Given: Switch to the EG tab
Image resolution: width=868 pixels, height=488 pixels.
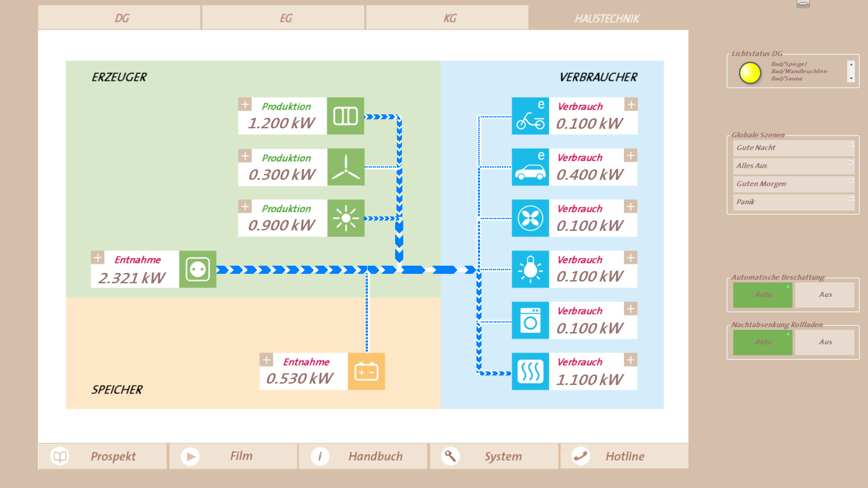Looking at the screenshot, I should tap(283, 18).
